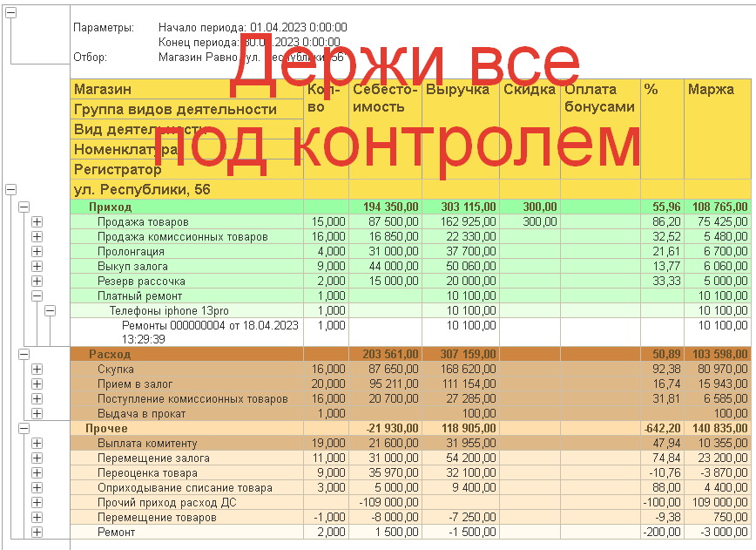Expand the Прием в залог row
The width and height of the screenshot is (756, 550).
37,384
